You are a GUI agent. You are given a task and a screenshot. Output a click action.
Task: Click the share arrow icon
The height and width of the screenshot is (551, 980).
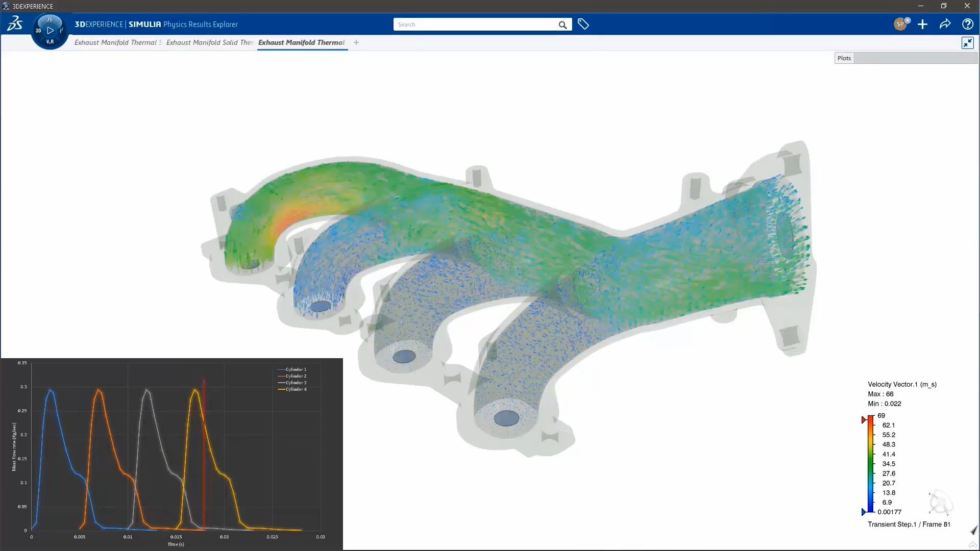tap(946, 24)
